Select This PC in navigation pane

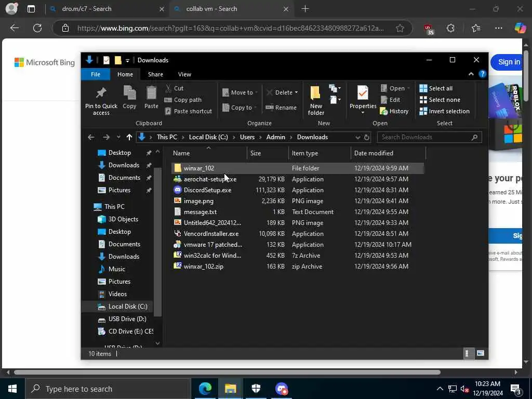point(114,207)
